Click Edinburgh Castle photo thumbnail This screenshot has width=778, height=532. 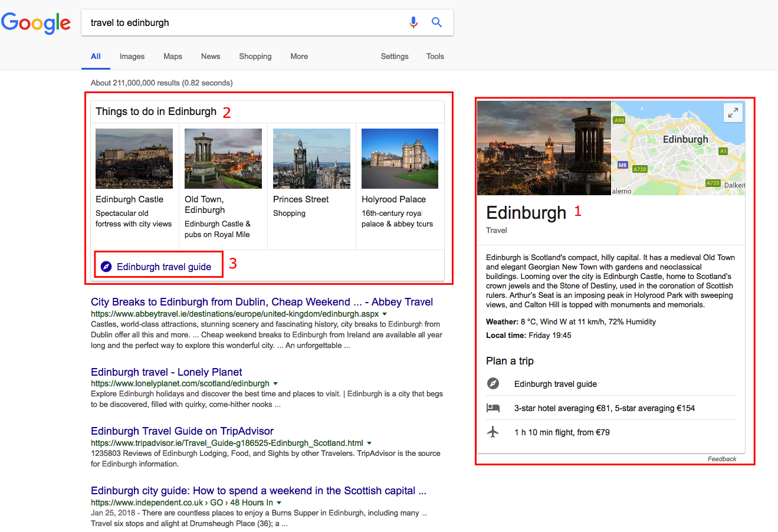click(134, 159)
